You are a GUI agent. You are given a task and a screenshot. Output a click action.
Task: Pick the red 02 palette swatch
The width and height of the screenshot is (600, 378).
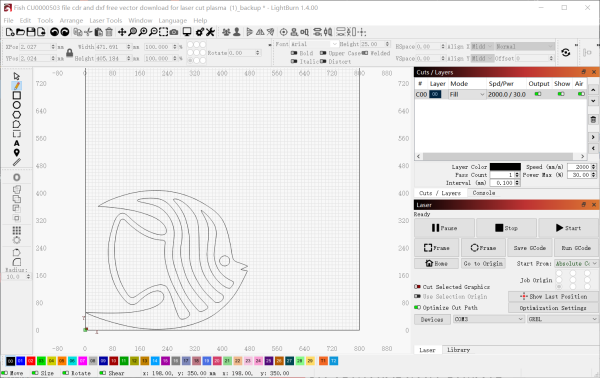(x=31, y=361)
